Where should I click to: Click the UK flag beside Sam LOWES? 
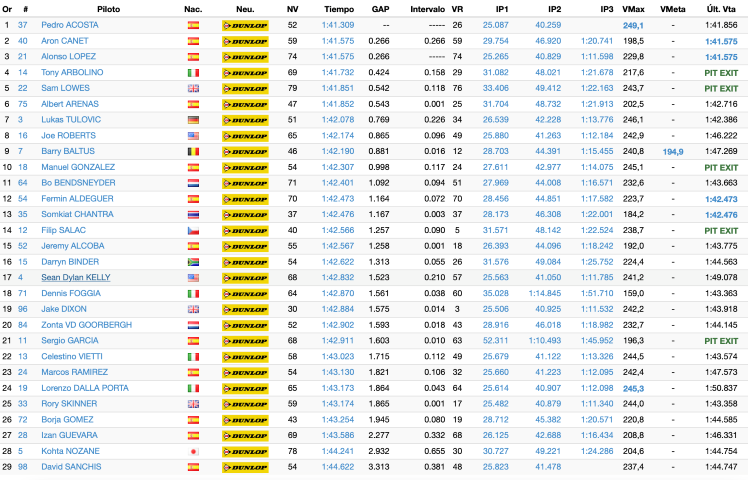point(193,88)
